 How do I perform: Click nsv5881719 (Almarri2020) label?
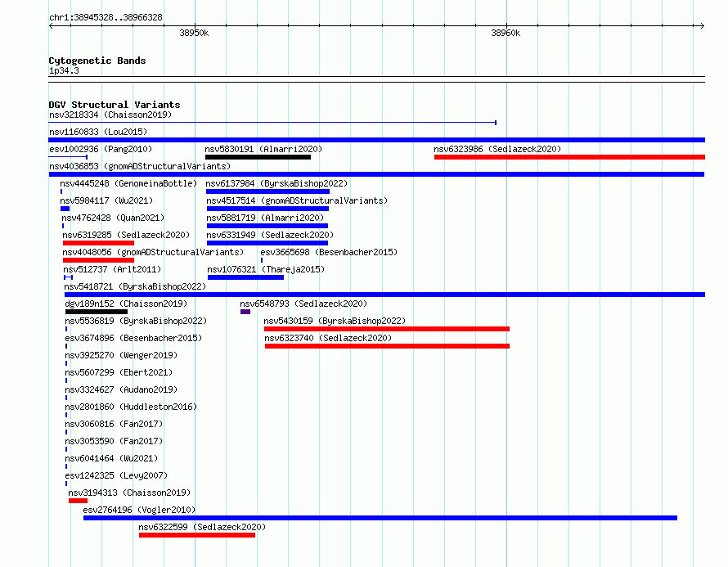tap(265, 218)
